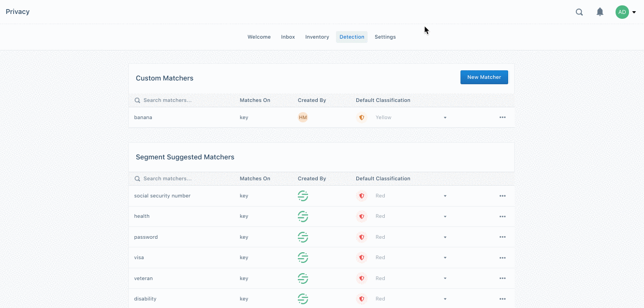
Task: Expand classification dropdown for social security number
Action: [445, 196]
